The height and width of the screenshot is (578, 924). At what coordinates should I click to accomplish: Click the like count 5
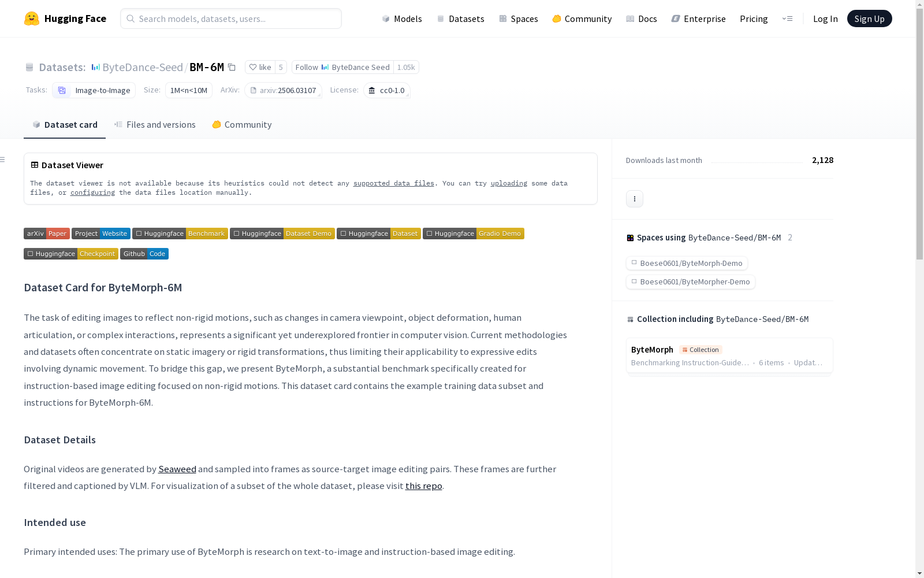click(281, 67)
